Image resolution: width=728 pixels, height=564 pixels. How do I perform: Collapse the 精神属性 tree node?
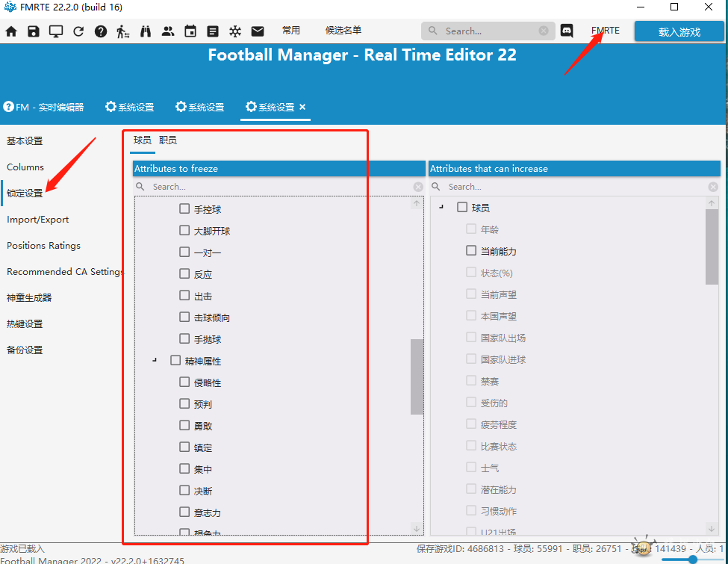[155, 360]
